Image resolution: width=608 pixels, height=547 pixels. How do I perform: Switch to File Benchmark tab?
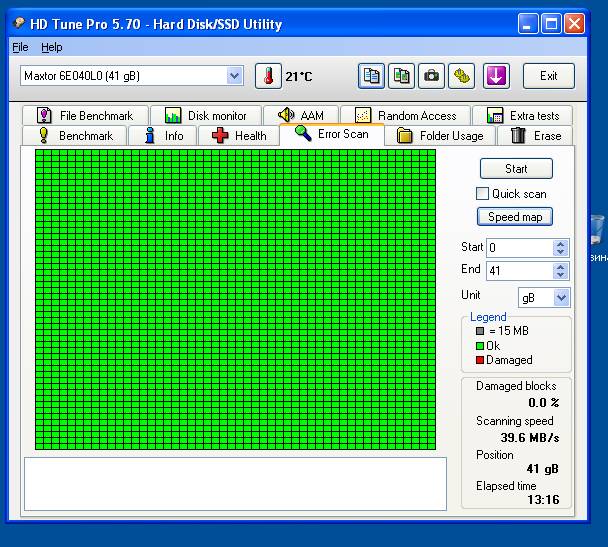tap(85, 116)
